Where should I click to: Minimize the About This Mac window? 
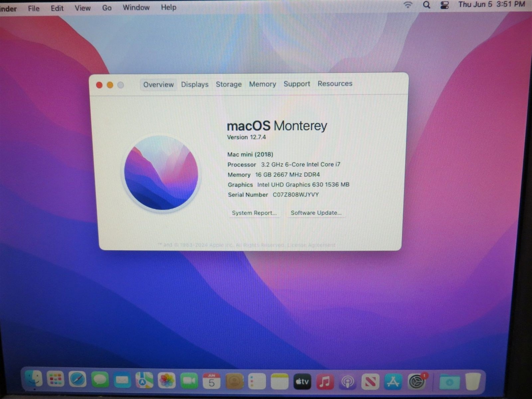coord(110,85)
